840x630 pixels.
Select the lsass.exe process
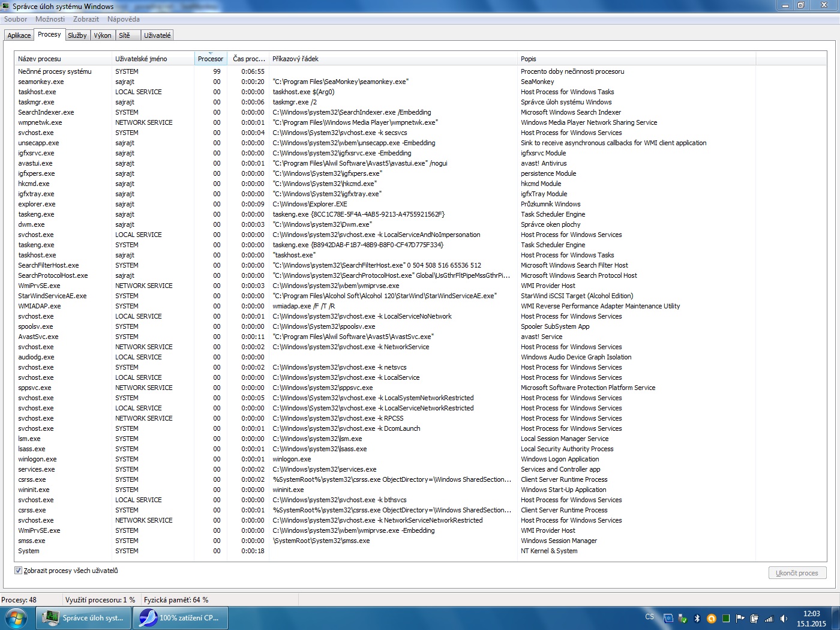[x=420, y=449]
